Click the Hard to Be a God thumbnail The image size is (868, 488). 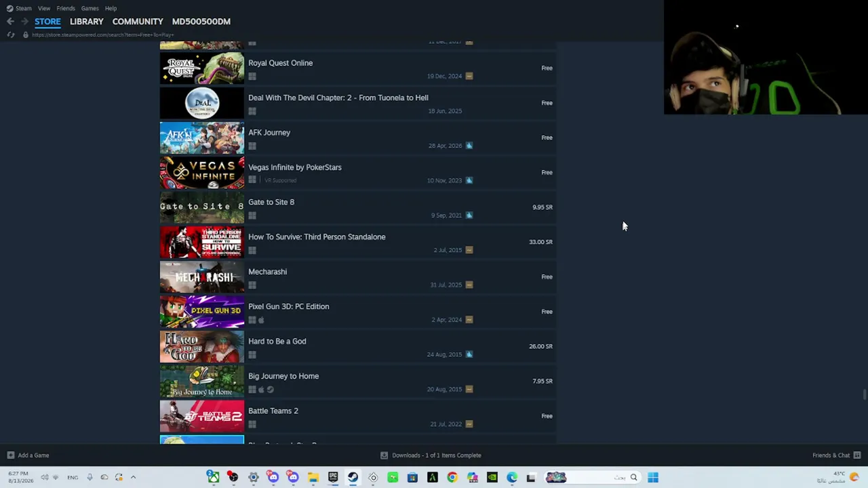(202, 347)
